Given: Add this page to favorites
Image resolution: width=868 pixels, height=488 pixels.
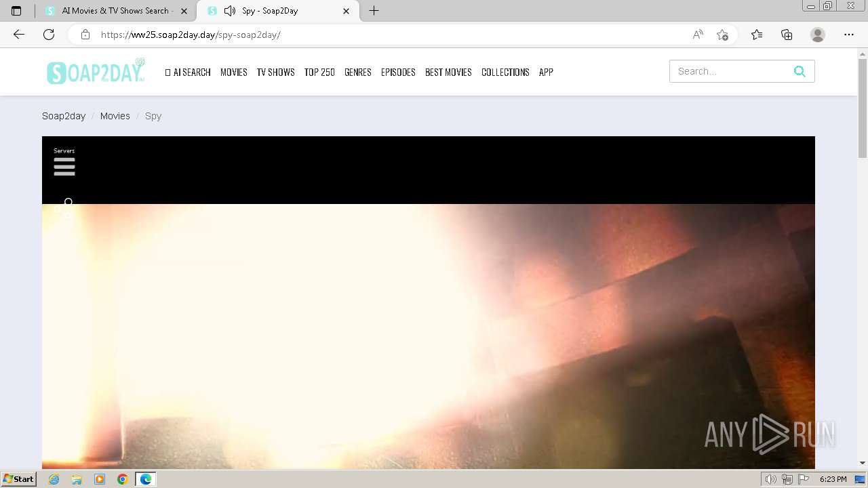Looking at the screenshot, I should [x=722, y=35].
